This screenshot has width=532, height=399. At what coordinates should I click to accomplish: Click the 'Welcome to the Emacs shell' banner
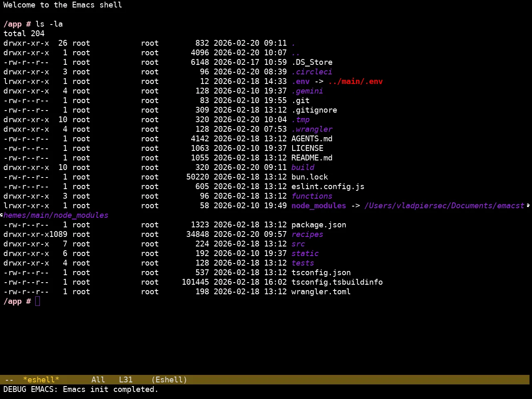point(63,5)
